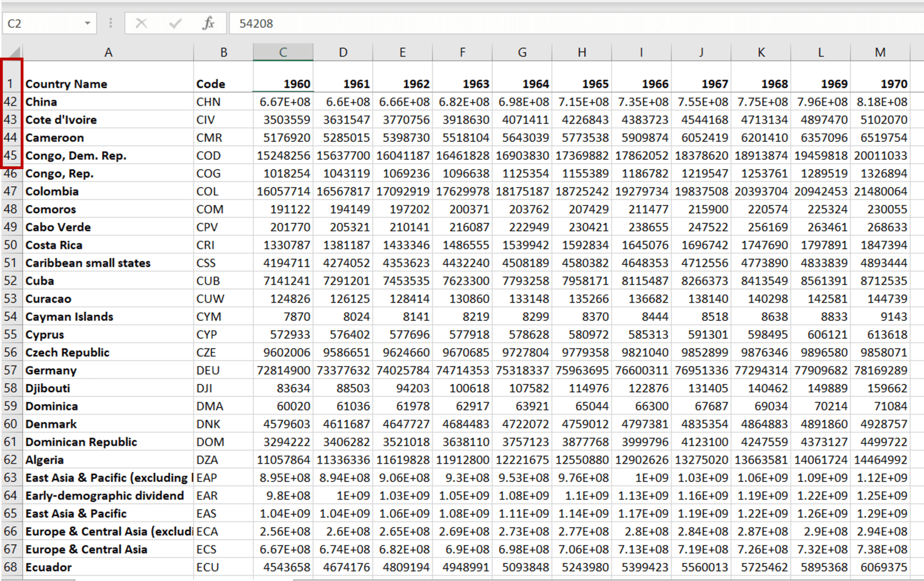Click the formula bar containing 54208

click(x=361, y=23)
